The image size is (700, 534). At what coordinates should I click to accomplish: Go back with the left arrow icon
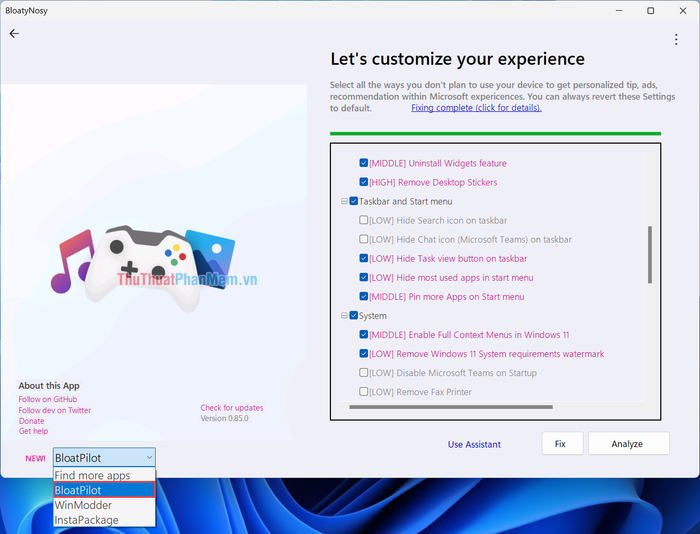pyautogui.click(x=14, y=33)
